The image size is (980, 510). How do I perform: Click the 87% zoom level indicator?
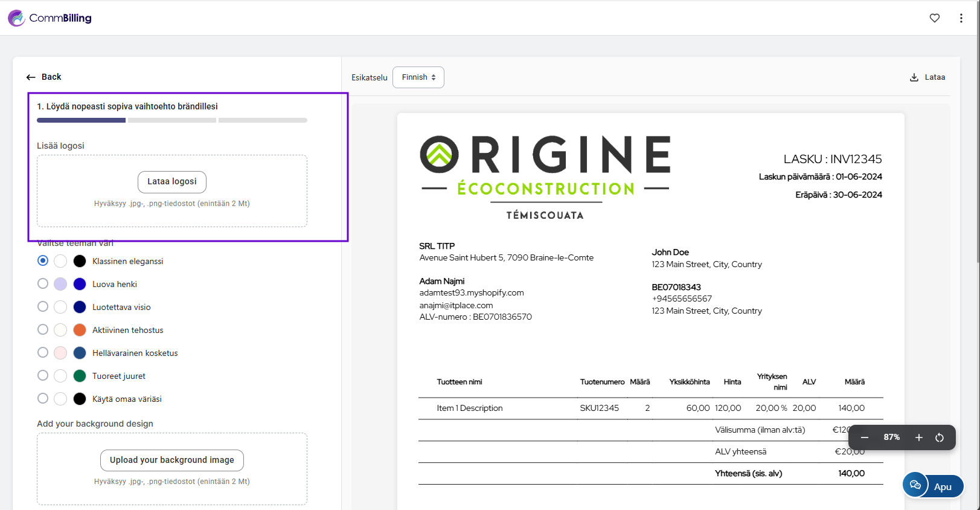pos(891,437)
